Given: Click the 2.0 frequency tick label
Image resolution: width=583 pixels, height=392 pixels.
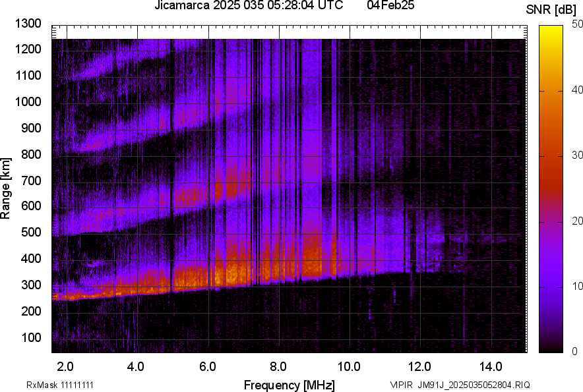Looking at the screenshot, I should [65, 366].
